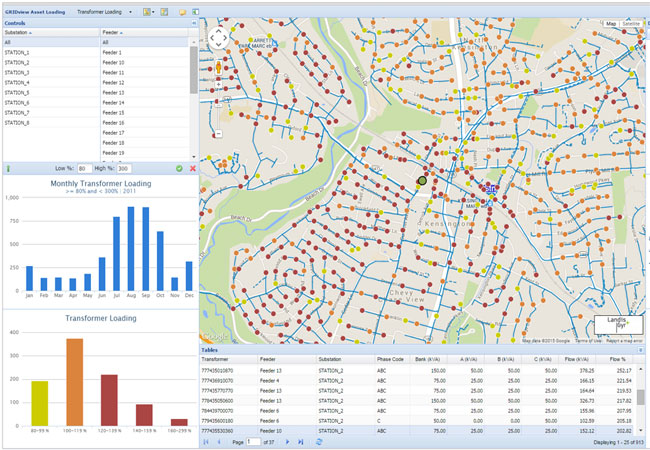Cancel loading range with red X icon
The height and width of the screenshot is (450, 650).
click(x=193, y=169)
